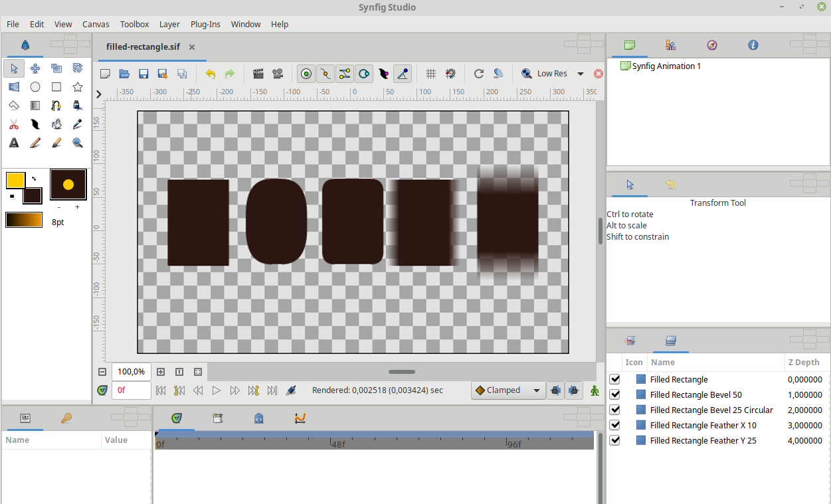Click the zoom percentage field
The image size is (831, 504).
pos(131,372)
